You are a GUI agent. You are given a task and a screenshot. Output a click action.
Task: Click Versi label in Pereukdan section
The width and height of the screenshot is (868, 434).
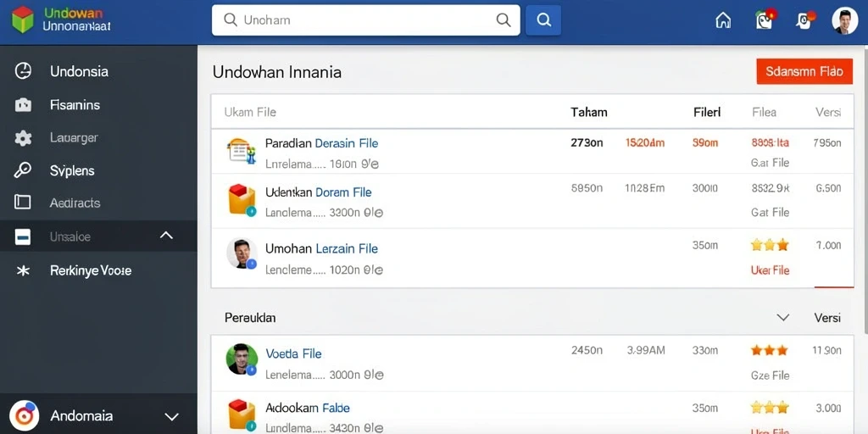(x=827, y=318)
